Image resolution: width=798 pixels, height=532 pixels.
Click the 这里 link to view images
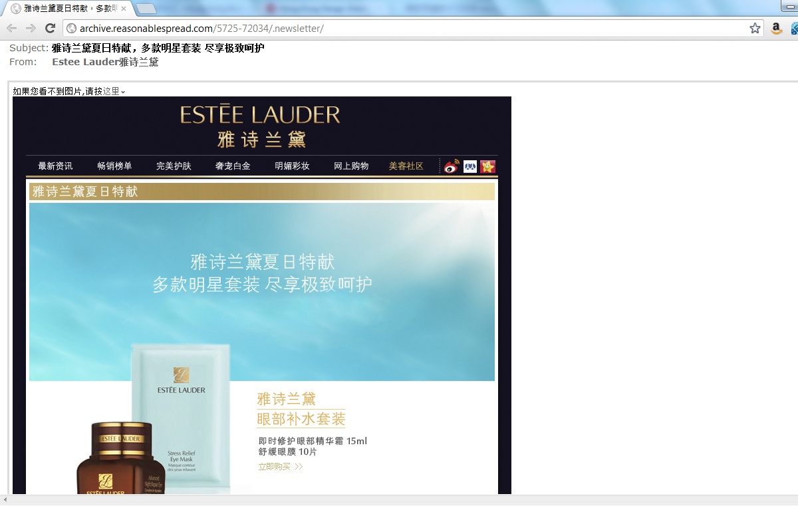(x=111, y=91)
